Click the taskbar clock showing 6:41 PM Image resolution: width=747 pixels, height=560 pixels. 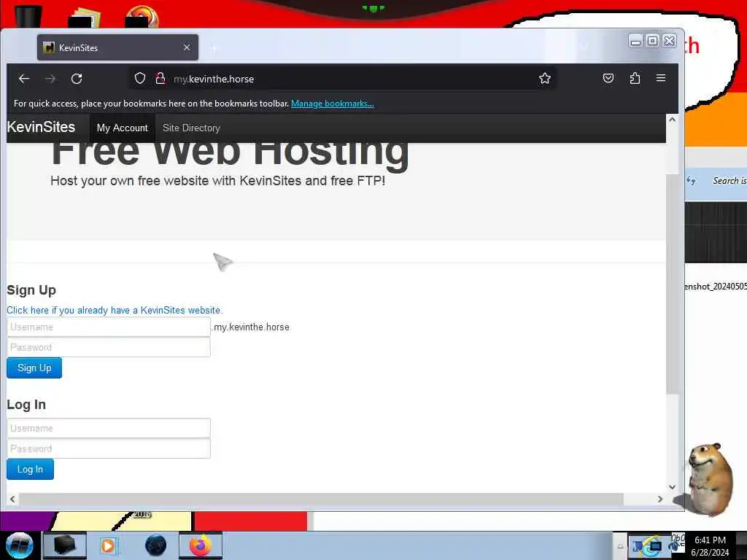[x=710, y=546]
